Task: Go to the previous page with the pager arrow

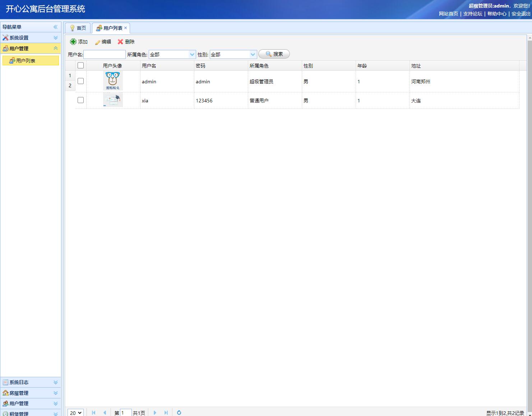Action: click(x=105, y=413)
